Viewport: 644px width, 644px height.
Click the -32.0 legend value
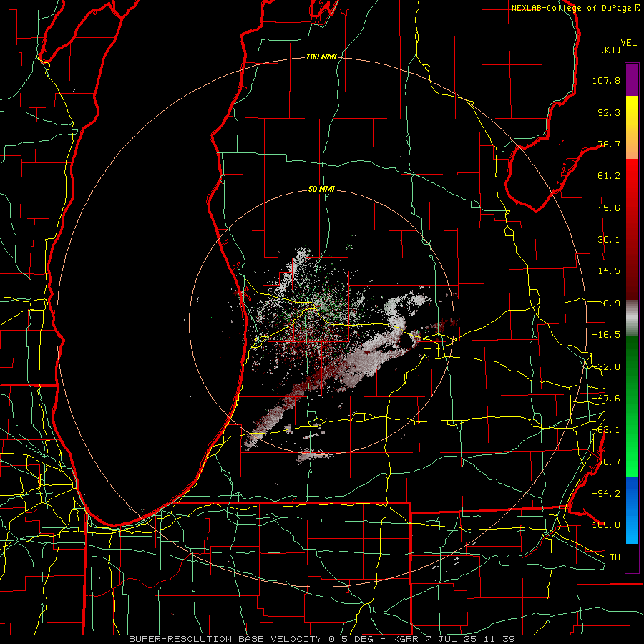click(x=606, y=367)
